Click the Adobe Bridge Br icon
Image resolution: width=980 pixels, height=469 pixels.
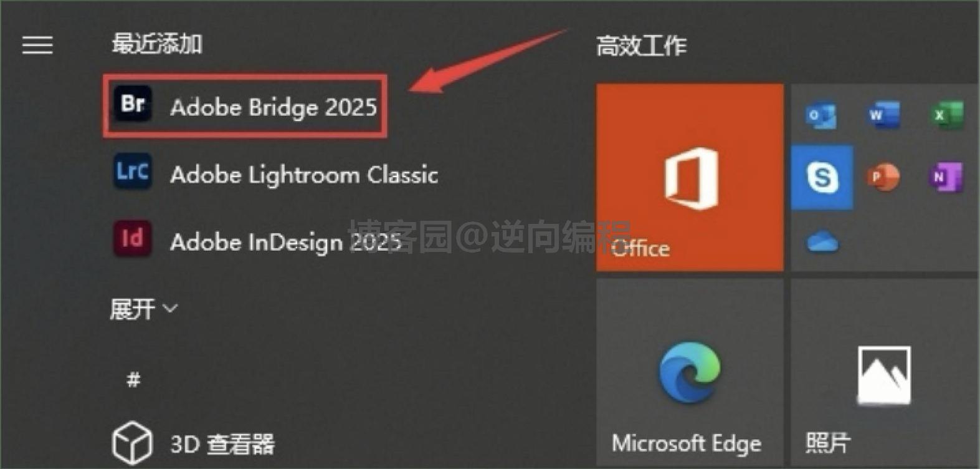133,104
